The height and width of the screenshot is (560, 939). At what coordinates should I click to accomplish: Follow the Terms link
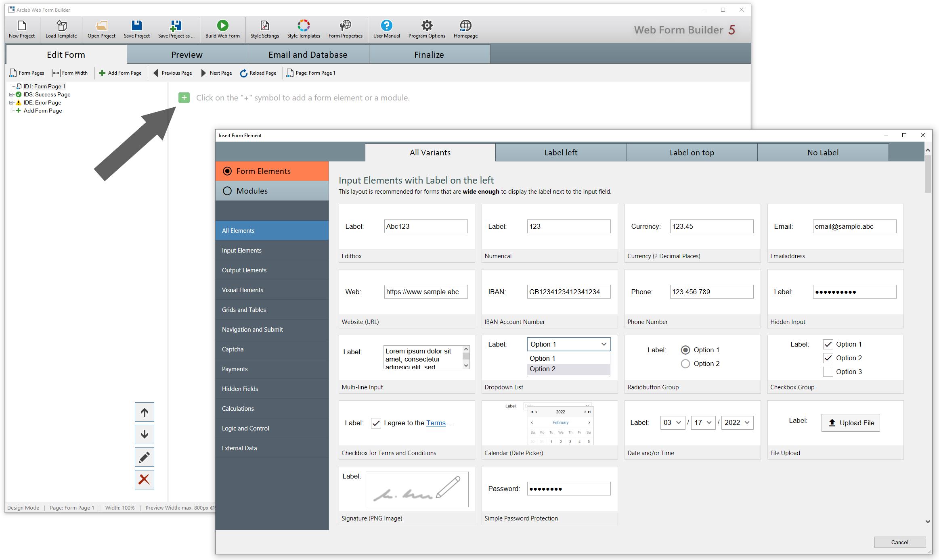(436, 423)
